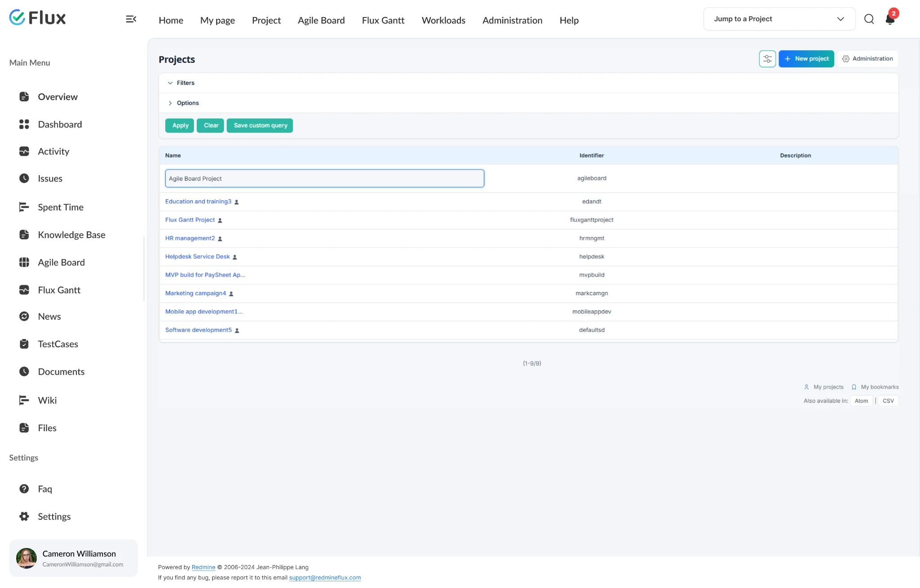920x588 pixels.
Task: Click the TestCases clipboard icon
Action: coord(24,344)
